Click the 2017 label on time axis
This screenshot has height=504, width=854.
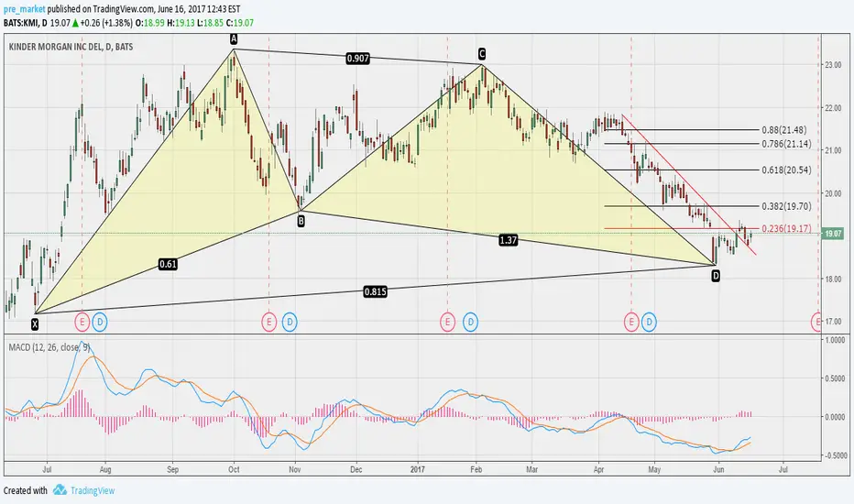418,469
